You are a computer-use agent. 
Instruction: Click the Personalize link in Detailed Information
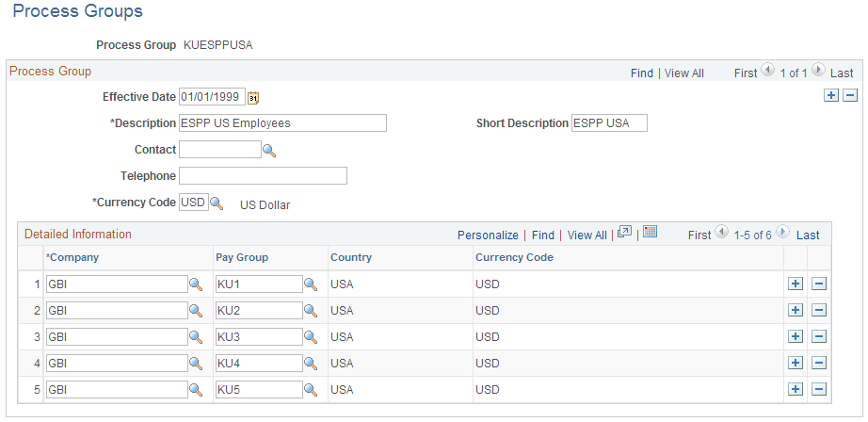[x=488, y=235]
